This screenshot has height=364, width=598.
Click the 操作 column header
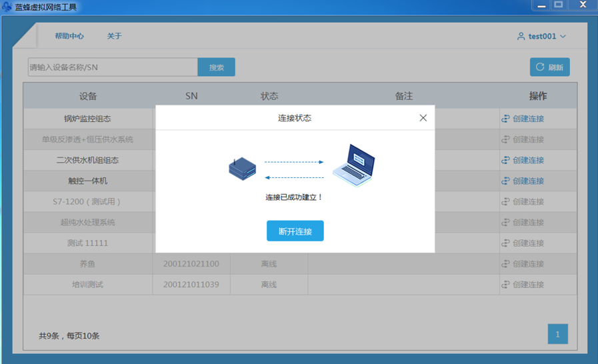(x=538, y=96)
